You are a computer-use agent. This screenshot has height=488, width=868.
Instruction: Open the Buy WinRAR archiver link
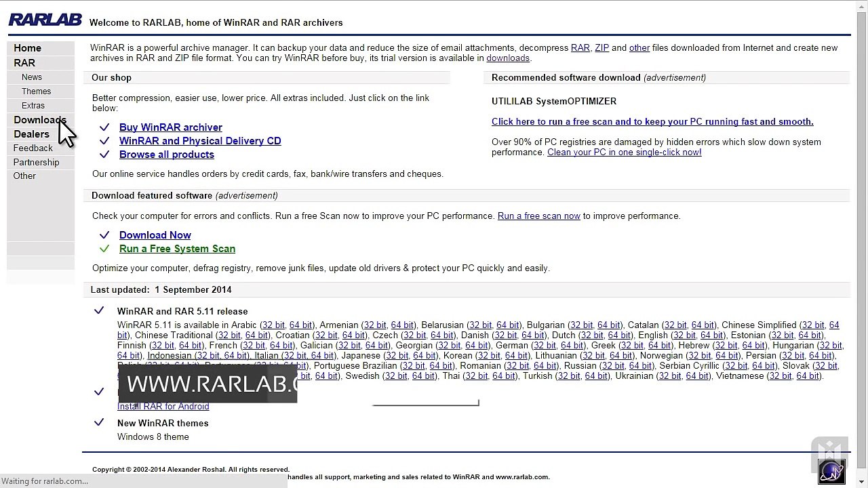click(x=170, y=127)
